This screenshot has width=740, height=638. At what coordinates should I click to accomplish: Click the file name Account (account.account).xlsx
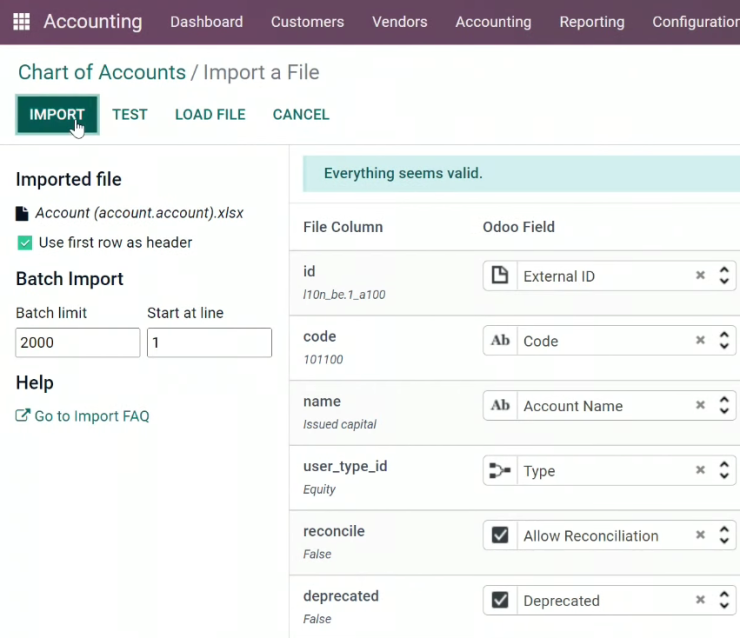[139, 213]
